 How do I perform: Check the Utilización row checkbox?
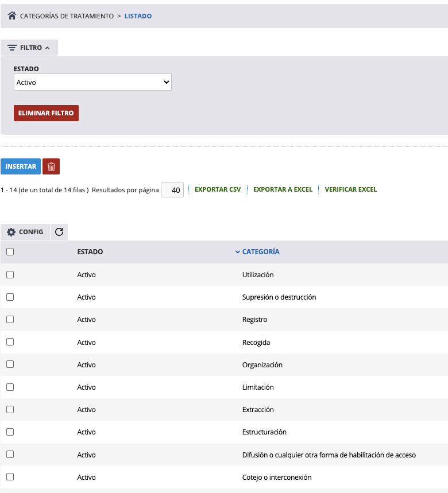(x=10, y=274)
